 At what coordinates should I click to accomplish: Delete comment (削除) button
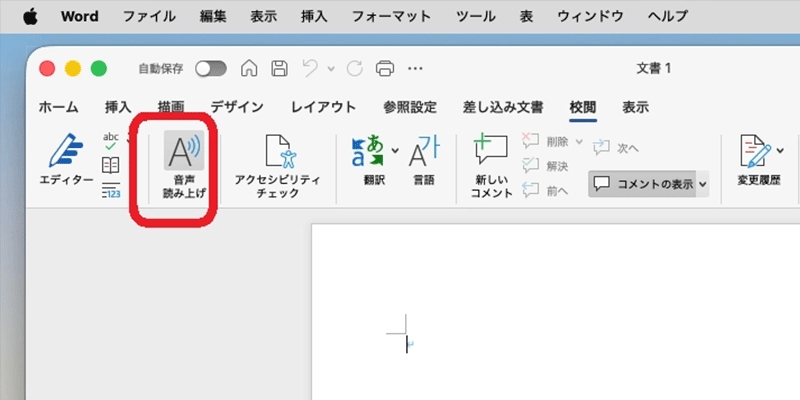coord(545,142)
